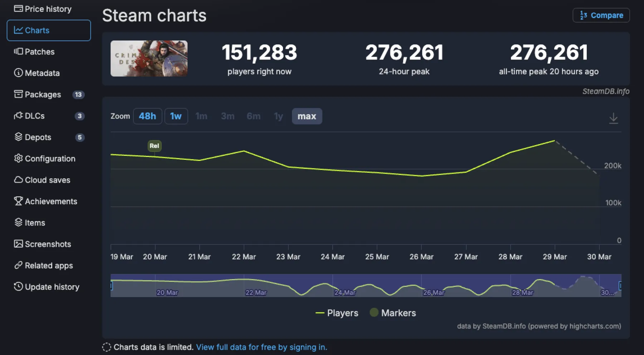Click the Compare ranking icon
Image resolution: width=644 pixels, height=355 pixels.
coord(584,15)
